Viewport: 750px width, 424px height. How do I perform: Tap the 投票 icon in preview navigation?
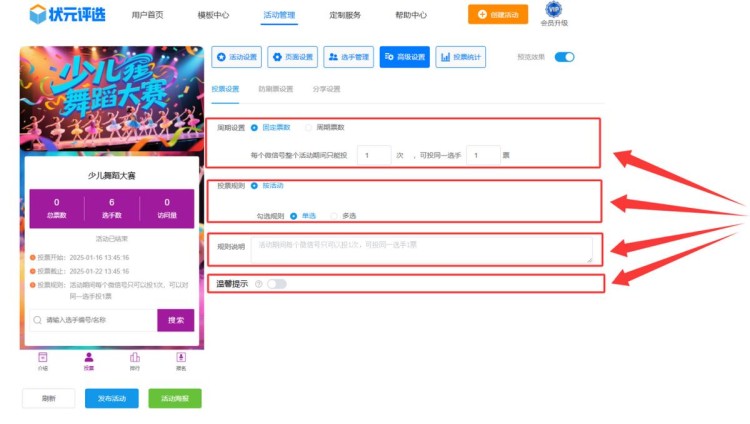tap(89, 360)
